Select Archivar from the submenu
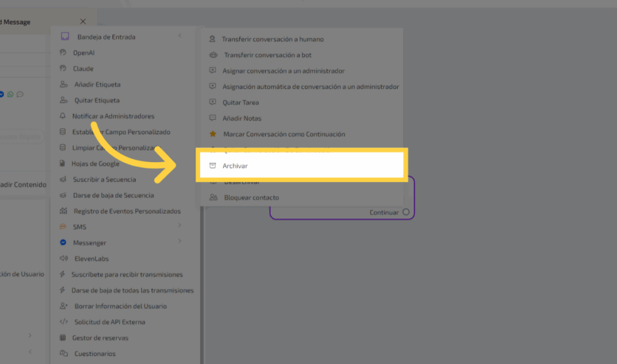This screenshot has height=364, width=617. coord(236,166)
